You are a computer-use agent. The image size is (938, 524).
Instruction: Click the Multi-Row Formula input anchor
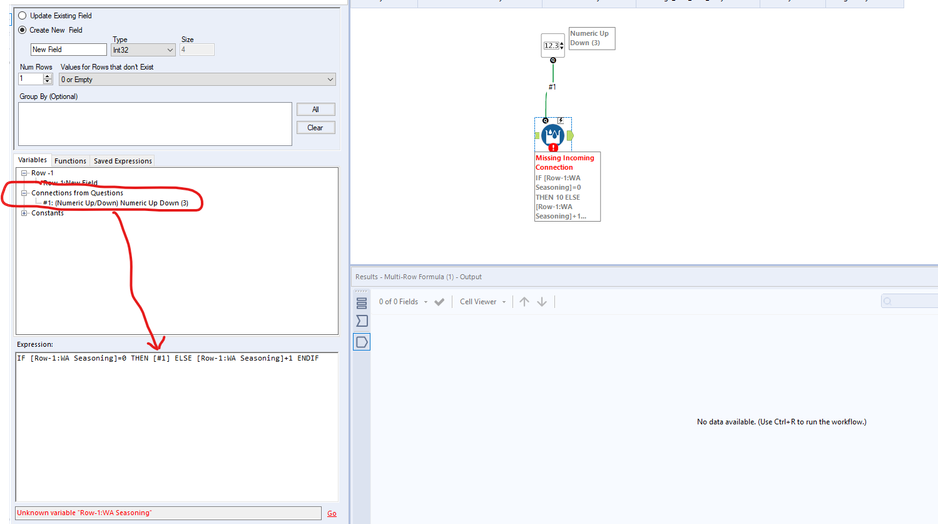pos(537,136)
